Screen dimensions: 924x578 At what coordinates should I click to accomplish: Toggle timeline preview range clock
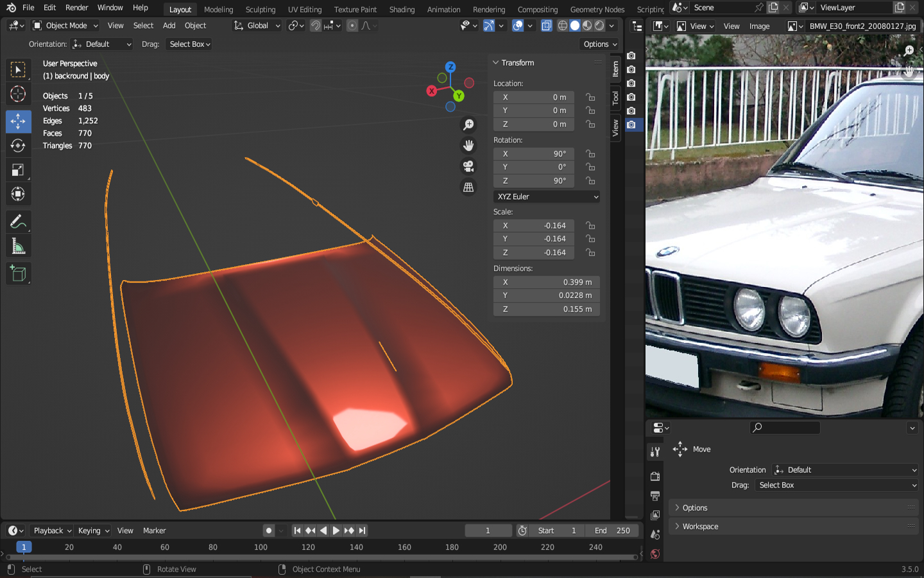click(523, 530)
